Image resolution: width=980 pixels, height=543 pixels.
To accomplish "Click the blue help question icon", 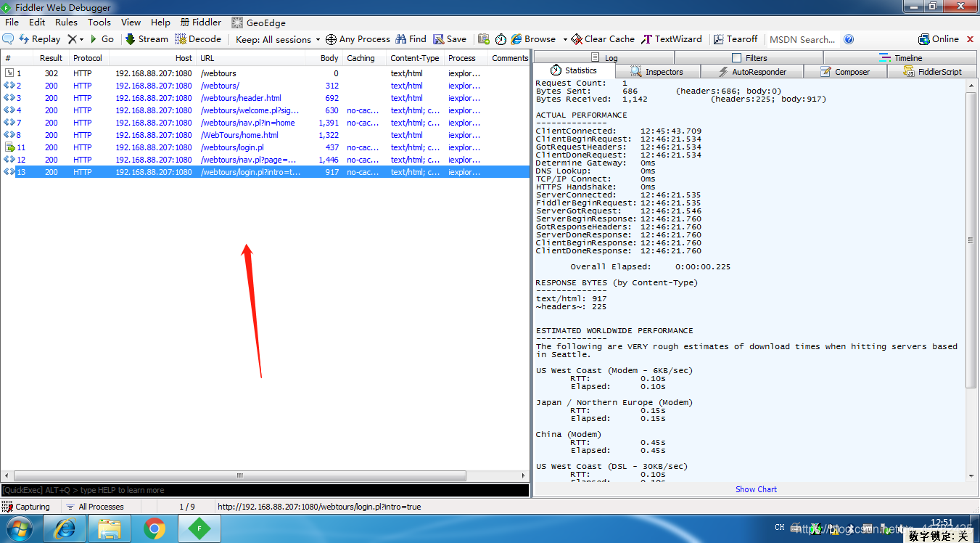I will coord(849,39).
